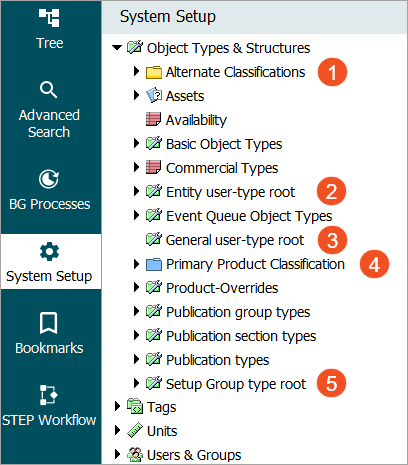Click the Basic Object Types icon
The image size is (408, 465).
pyautogui.click(x=154, y=144)
